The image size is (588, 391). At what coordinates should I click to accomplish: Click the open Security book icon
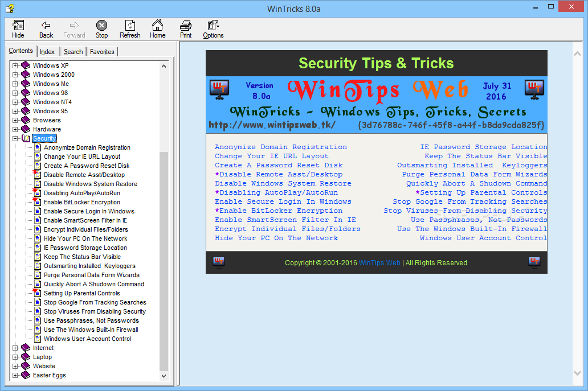(26, 138)
